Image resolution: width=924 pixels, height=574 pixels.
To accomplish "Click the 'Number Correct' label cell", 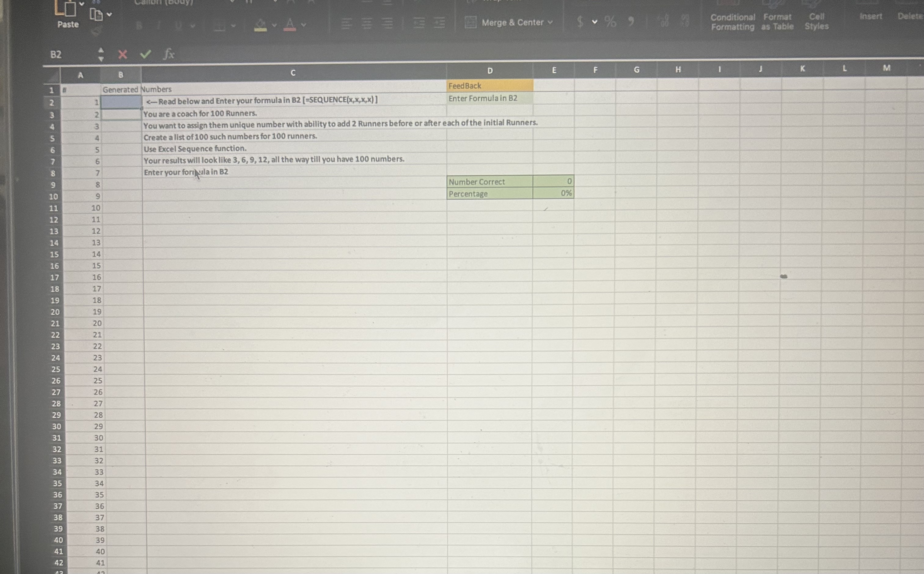I will [490, 182].
